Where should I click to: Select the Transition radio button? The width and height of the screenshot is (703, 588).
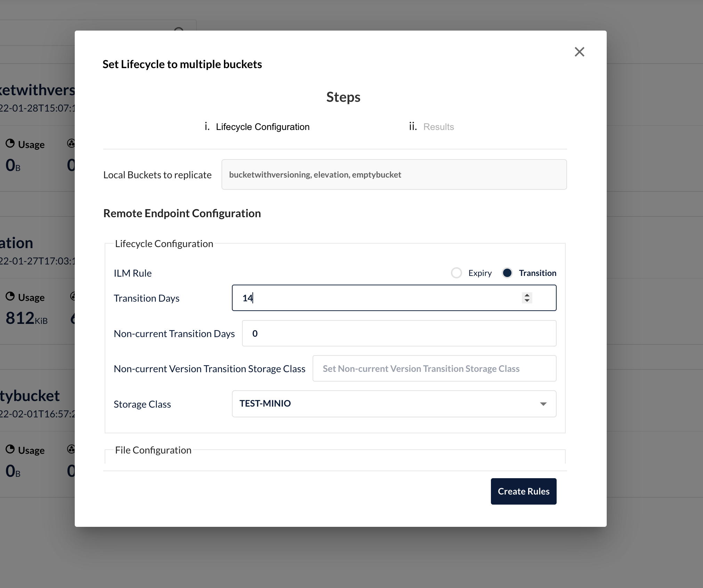[x=507, y=273]
